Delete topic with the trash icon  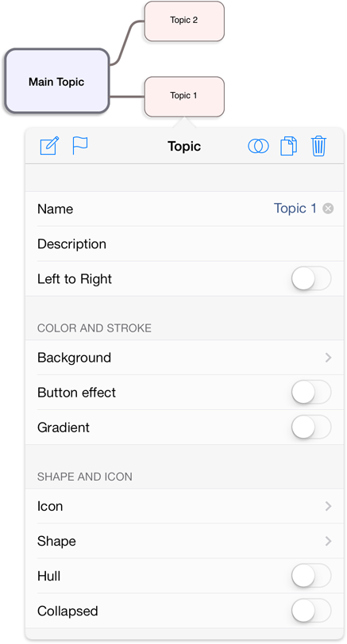click(x=318, y=146)
